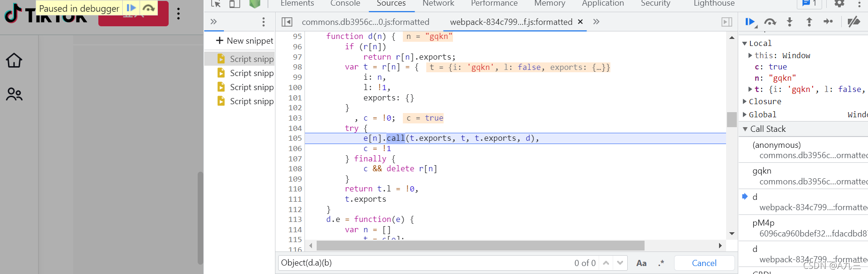Open the console messages counter badge
The width and height of the screenshot is (868, 274).
pyautogui.click(x=809, y=4)
